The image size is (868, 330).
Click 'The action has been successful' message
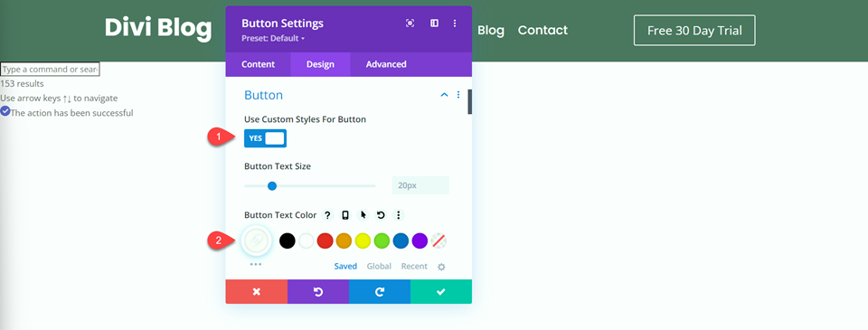[72, 113]
